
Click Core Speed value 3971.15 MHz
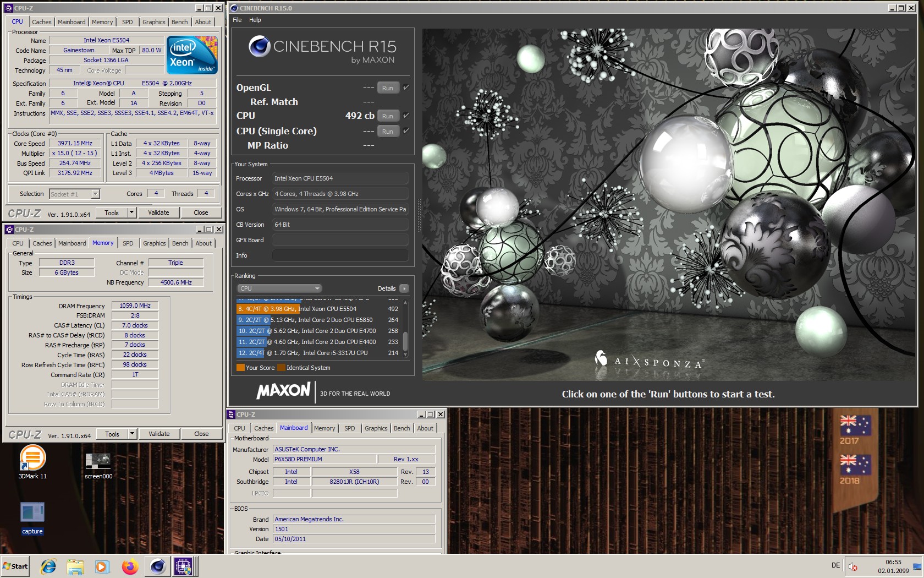pyautogui.click(x=75, y=143)
